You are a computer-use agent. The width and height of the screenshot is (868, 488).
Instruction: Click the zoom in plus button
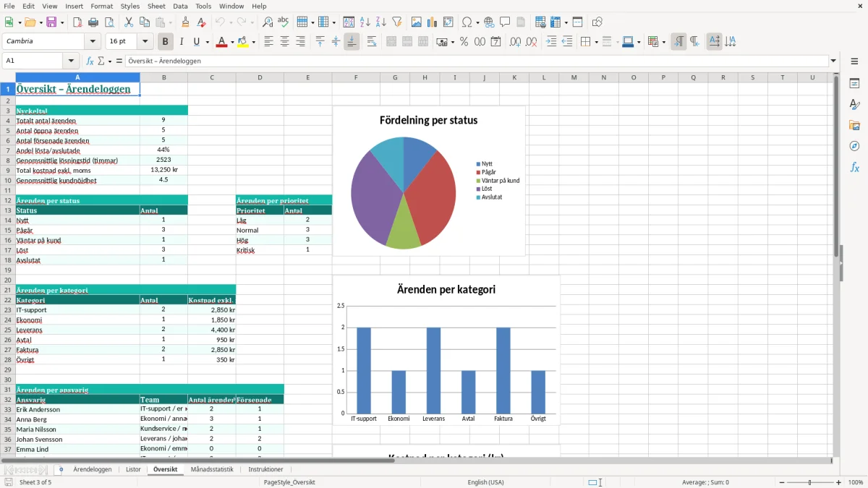point(839,482)
